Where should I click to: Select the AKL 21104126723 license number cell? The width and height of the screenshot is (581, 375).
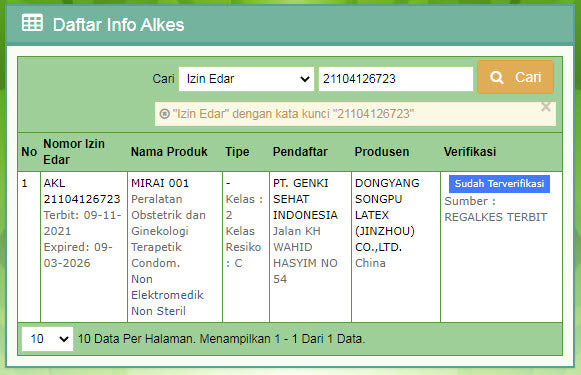tap(82, 191)
